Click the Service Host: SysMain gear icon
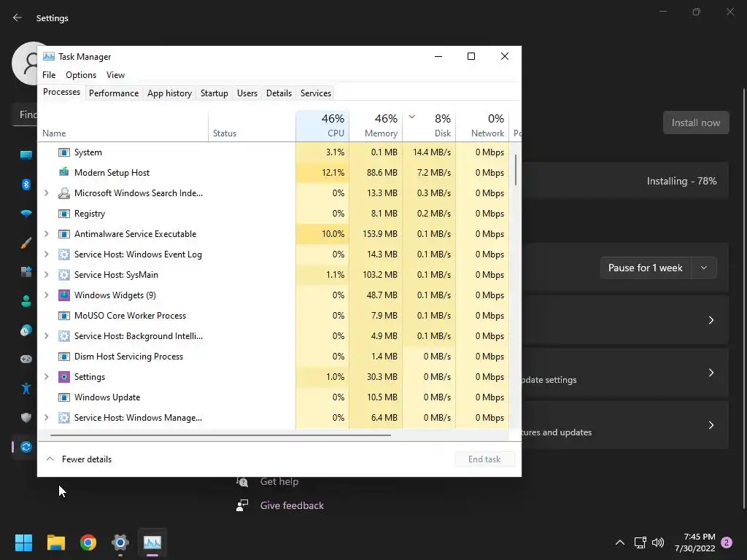The image size is (747, 560). [x=64, y=275]
